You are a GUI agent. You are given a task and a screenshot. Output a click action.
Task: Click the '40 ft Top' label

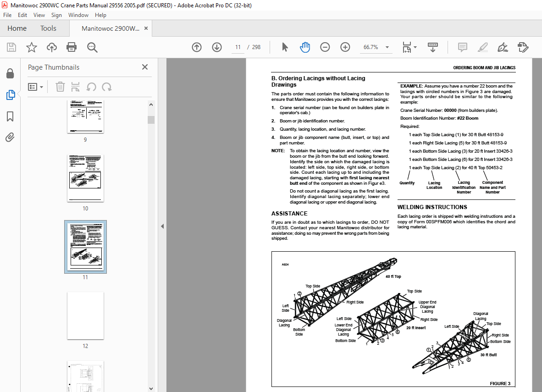coord(393,276)
